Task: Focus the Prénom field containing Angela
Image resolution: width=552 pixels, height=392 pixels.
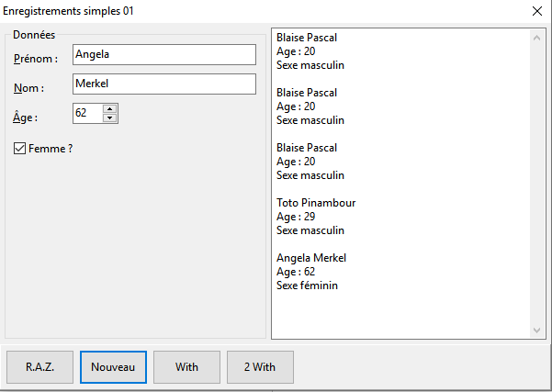Action: (x=163, y=54)
